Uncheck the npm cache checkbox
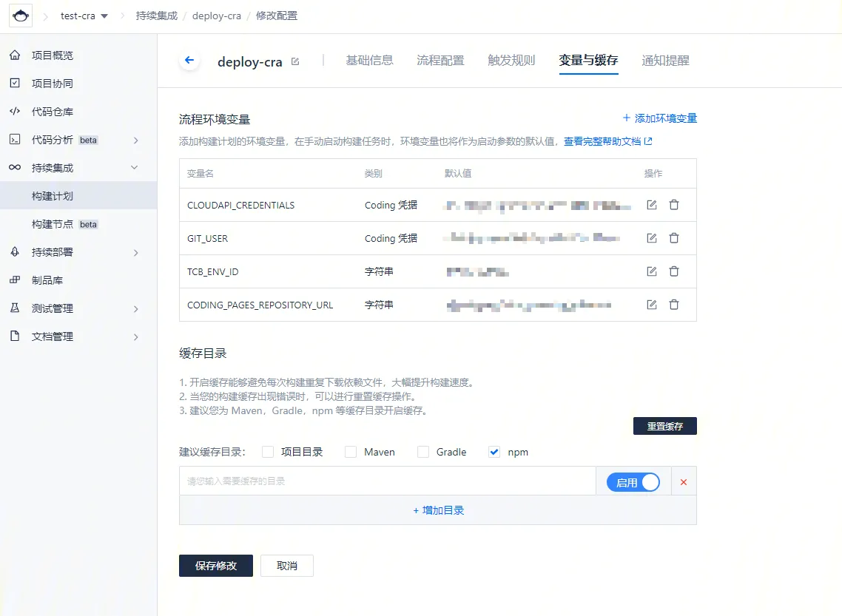Screen dimensions: 842x616 click(x=495, y=452)
